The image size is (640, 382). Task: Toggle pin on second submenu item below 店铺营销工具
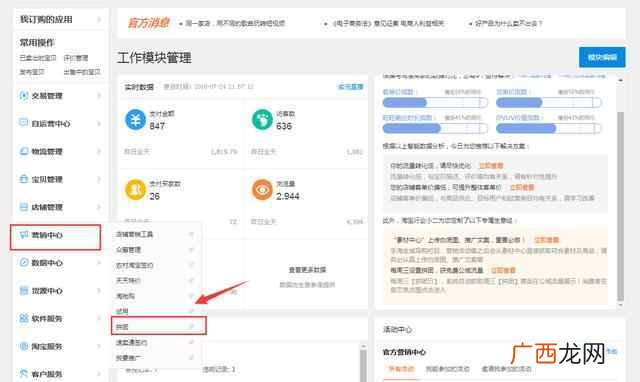click(191, 265)
